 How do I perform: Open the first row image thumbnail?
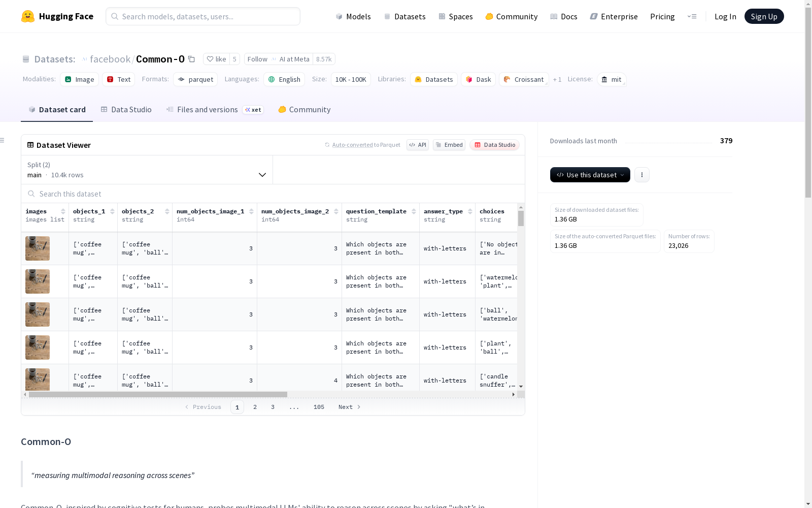click(x=38, y=248)
